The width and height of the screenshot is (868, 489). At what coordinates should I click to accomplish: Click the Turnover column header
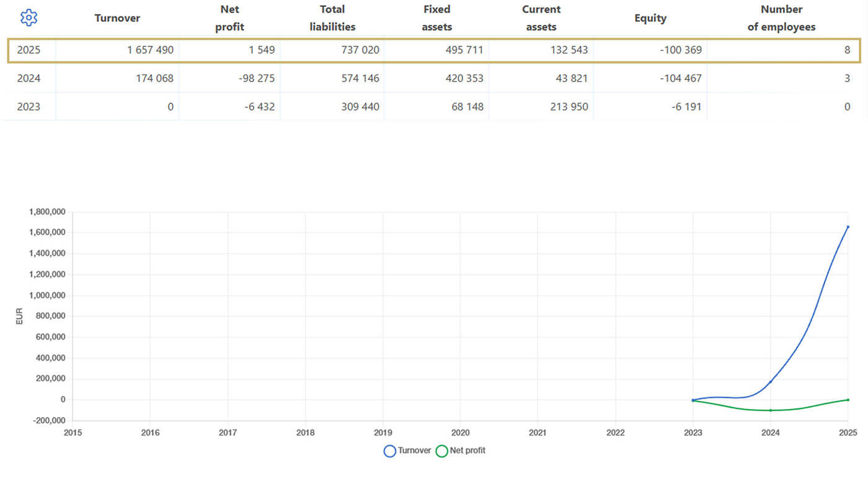tap(117, 18)
